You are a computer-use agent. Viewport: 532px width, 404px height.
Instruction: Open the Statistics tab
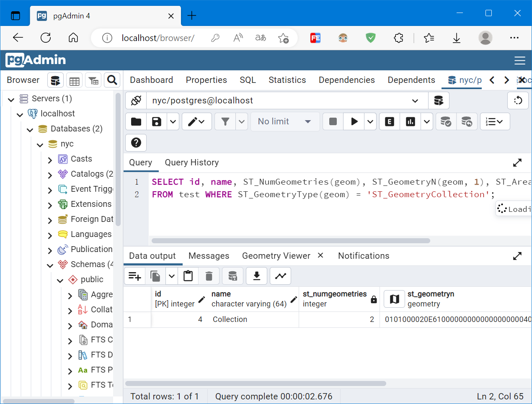287,80
